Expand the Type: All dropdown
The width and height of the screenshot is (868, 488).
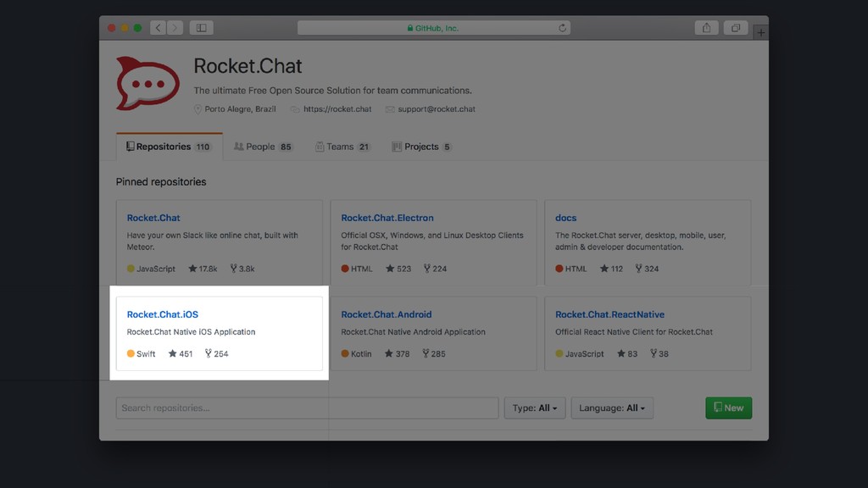coord(535,408)
